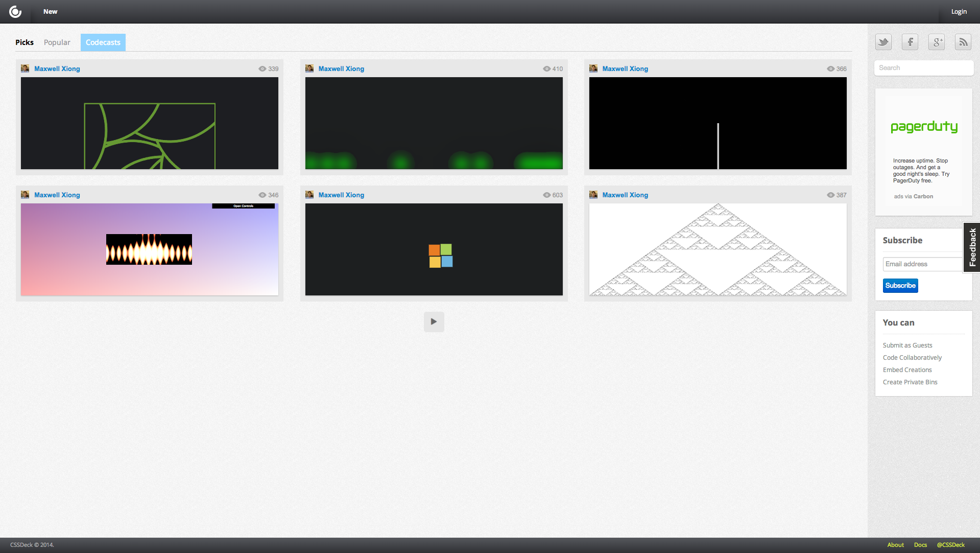Image resolution: width=980 pixels, height=553 pixels.
Task: Open the flame waveform gradient thumbnail
Action: (x=150, y=249)
